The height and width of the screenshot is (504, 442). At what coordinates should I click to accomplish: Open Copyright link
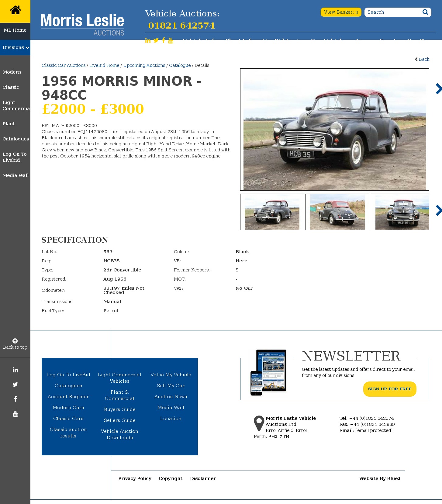point(171,478)
